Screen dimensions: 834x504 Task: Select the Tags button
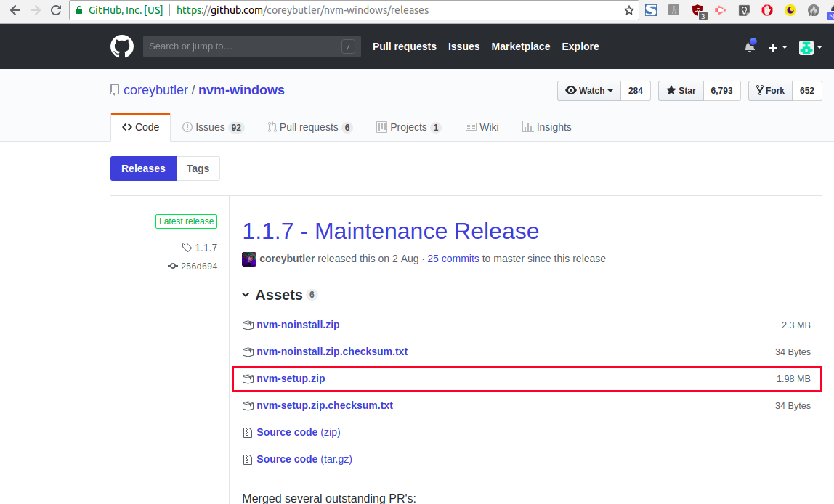(x=198, y=168)
